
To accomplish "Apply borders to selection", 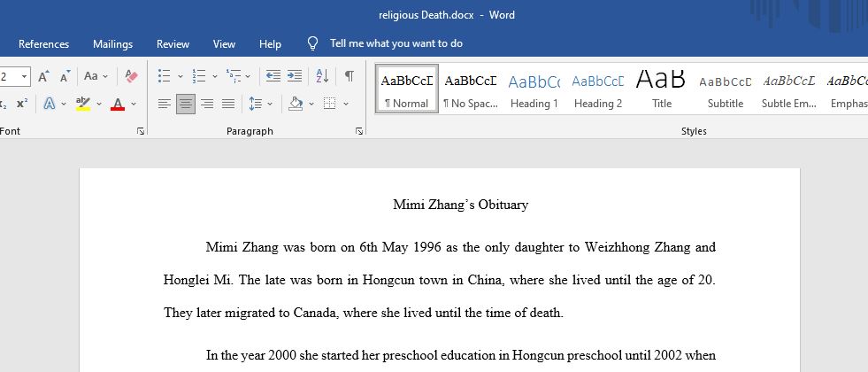I will pyautogui.click(x=329, y=104).
